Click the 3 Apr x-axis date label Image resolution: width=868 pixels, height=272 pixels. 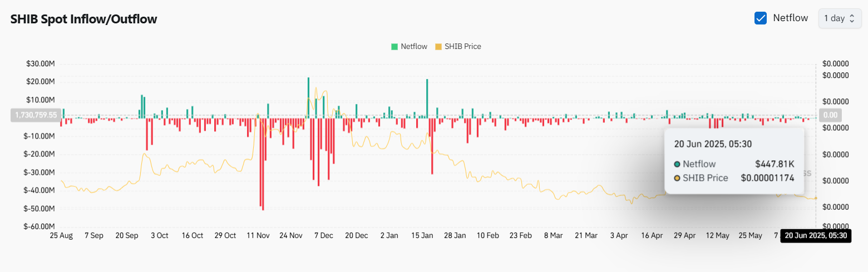(619, 236)
